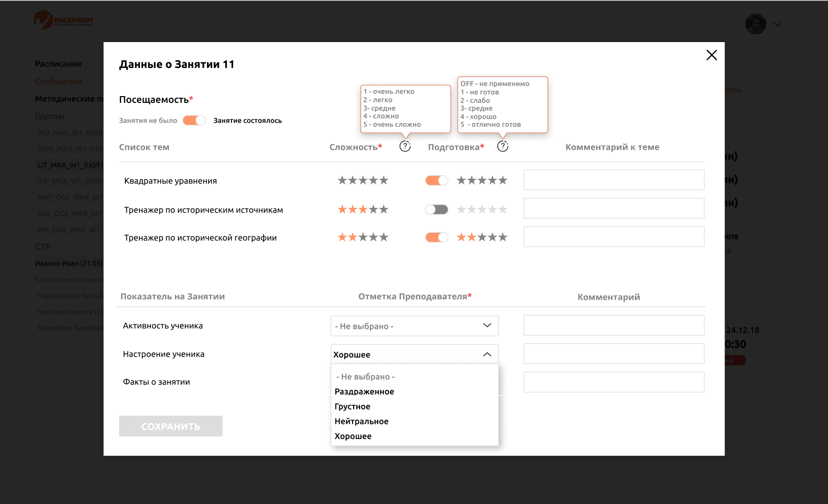The width and height of the screenshot is (828, 504).
Task: Close the Данные о Занятии dialog
Action: click(711, 55)
